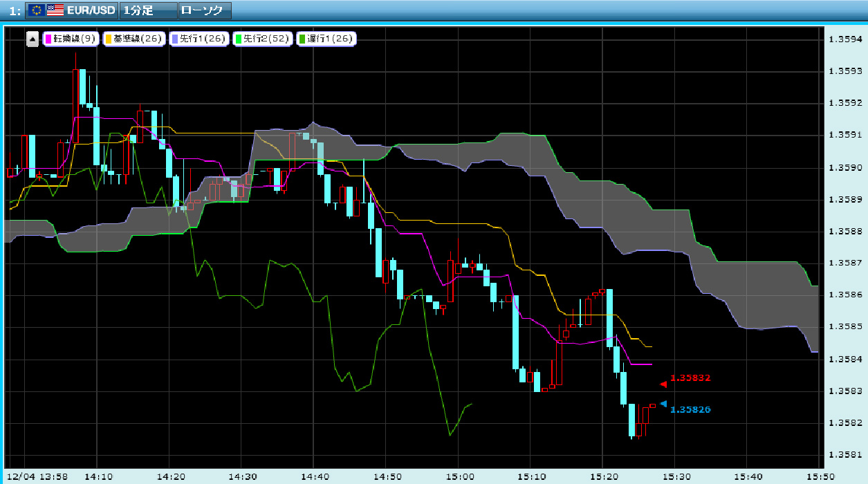Click the 1.3593 price axis label
This screenshot has height=484, width=868.
[x=844, y=71]
